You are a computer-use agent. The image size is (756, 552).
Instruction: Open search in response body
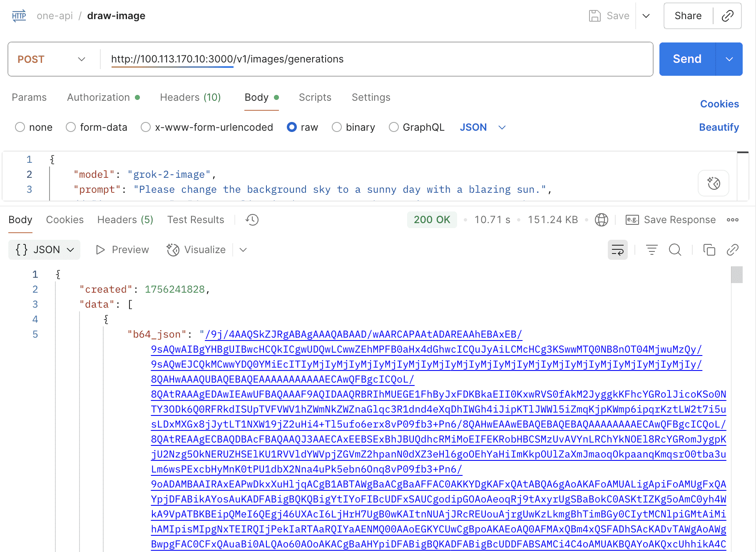pyautogui.click(x=675, y=250)
